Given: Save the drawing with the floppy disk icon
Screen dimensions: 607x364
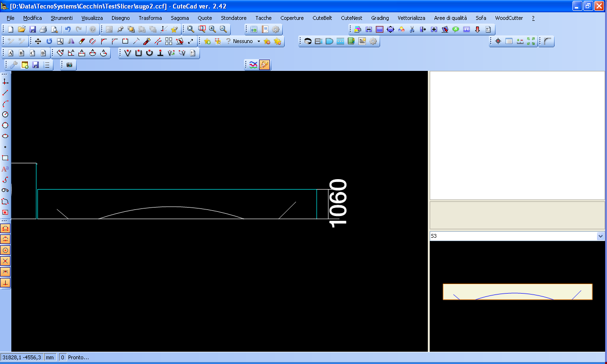Looking at the screenshot, I should 33,29.
